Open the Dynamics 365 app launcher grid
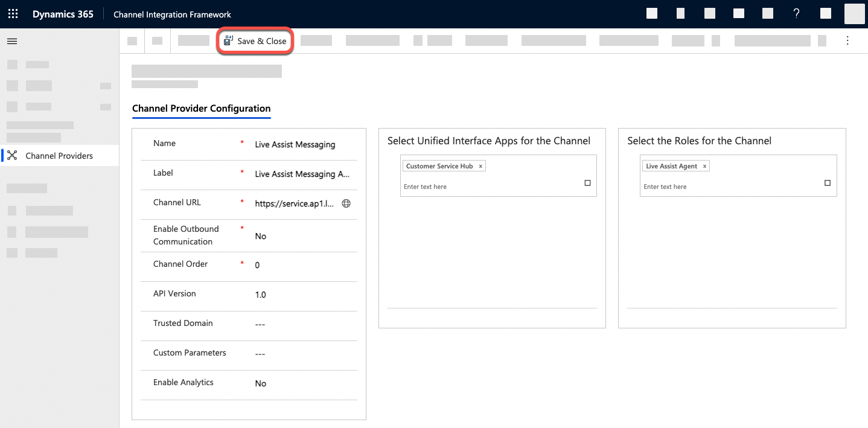 13,14
